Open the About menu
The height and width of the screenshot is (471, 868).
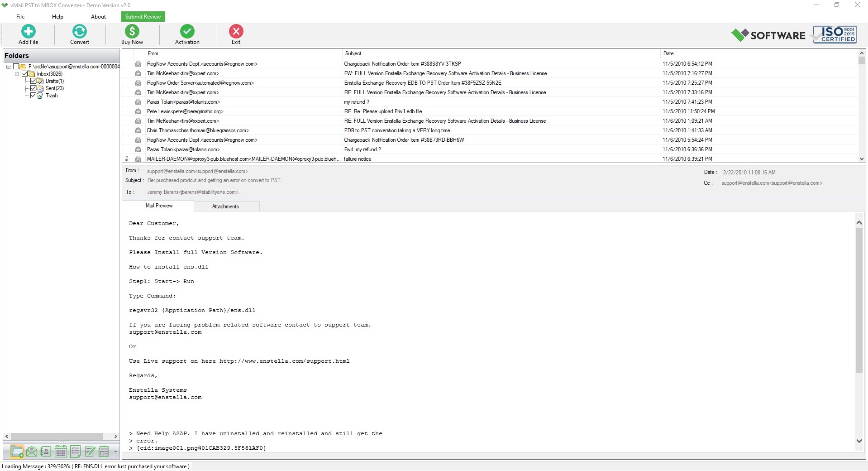(x=98, y=17)
